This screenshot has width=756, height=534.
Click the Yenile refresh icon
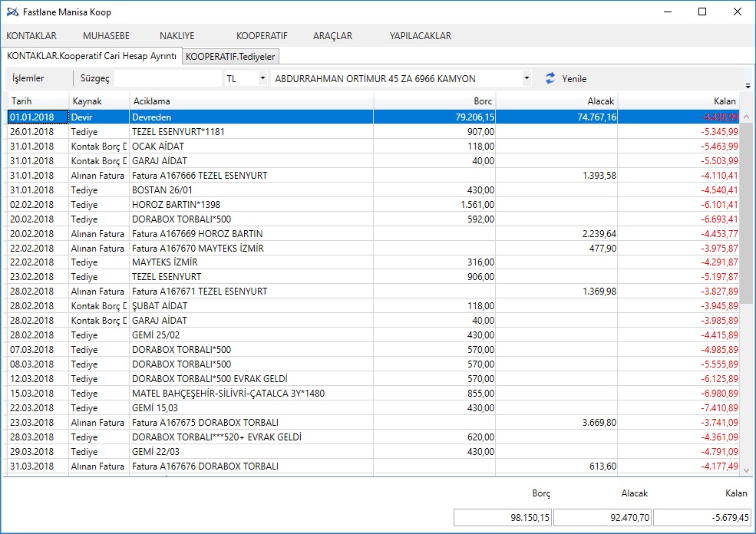[x=550, y=78]
